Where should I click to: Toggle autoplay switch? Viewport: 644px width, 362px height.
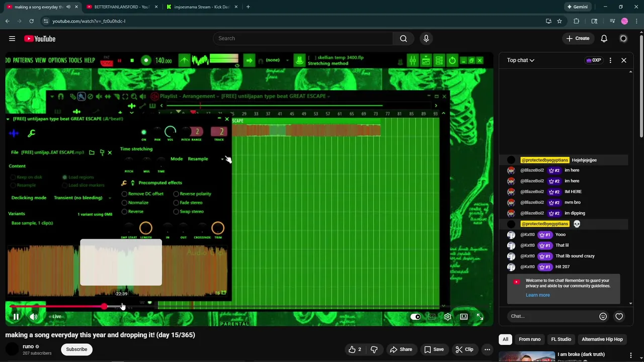click(416, 317)
